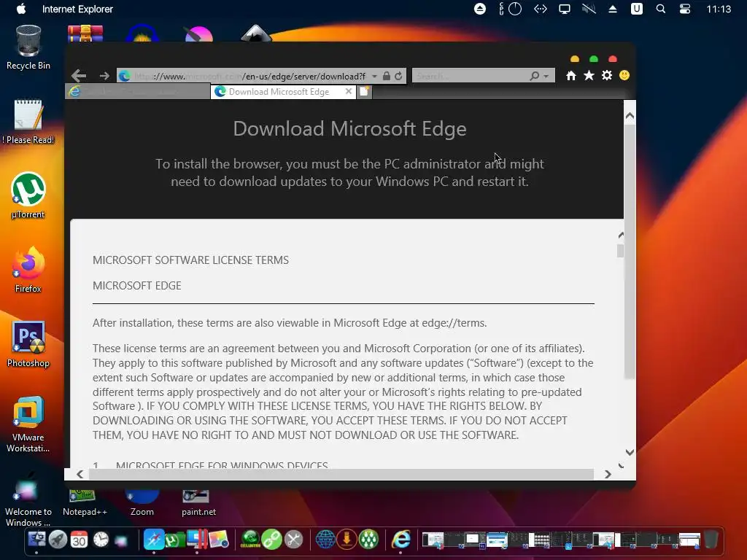Image resolution: width=747 pixels, height=560 pixels.
Task: Close the Download Microsoft Edge tab
Action: [x=349, y=91]
